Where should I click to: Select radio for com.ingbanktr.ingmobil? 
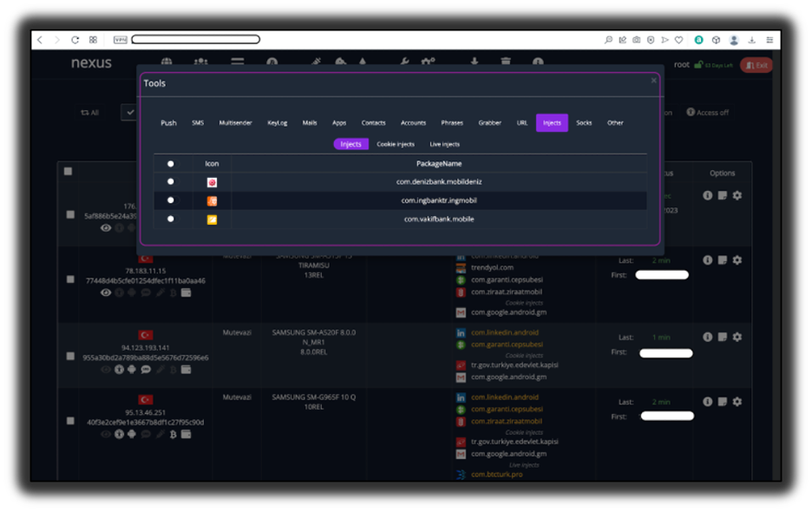(x=170, y=200)
